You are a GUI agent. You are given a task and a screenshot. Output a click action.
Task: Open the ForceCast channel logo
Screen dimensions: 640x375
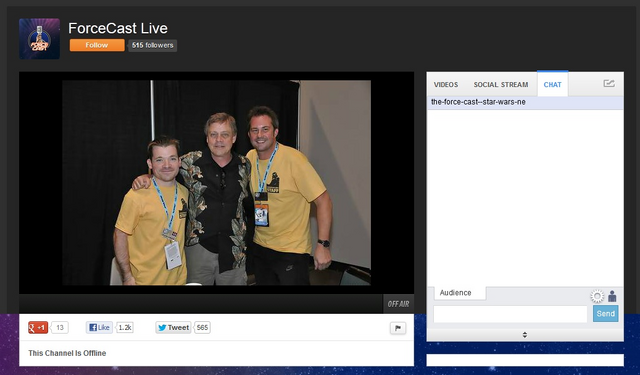pyautogui.click(x=39, y=39)
